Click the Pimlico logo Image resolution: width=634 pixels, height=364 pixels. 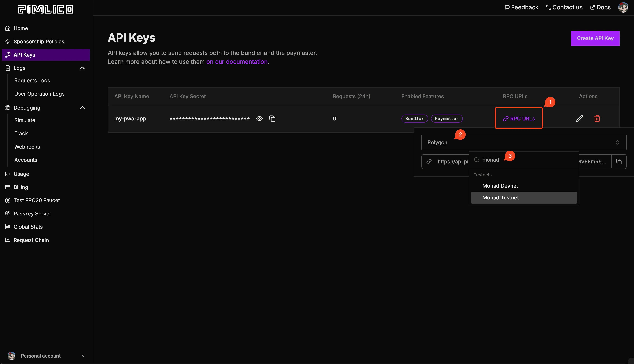point(46,9)
